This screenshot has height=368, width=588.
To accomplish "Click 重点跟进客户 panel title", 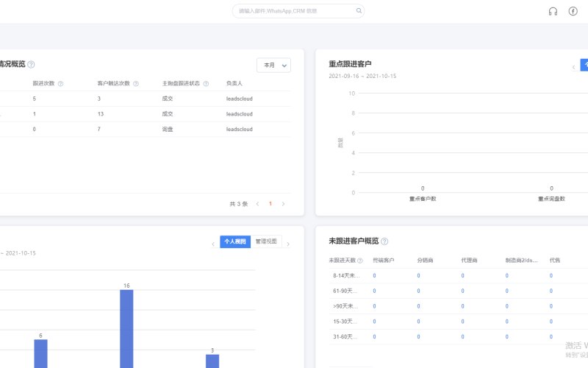I will point(350,64).
